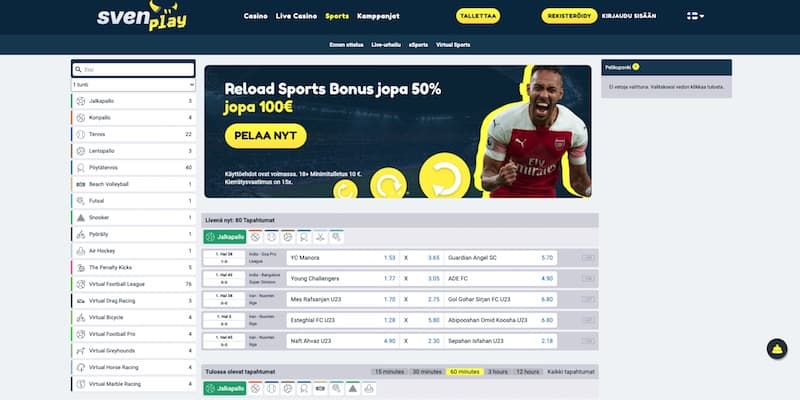Click the bet slip info badge icon
The height and width of the screenshot is (400, 800).
[636, 67]
